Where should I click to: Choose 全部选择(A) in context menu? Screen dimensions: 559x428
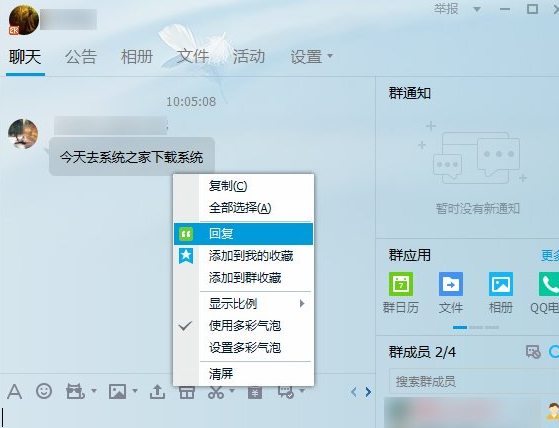[x=243, y=208]
